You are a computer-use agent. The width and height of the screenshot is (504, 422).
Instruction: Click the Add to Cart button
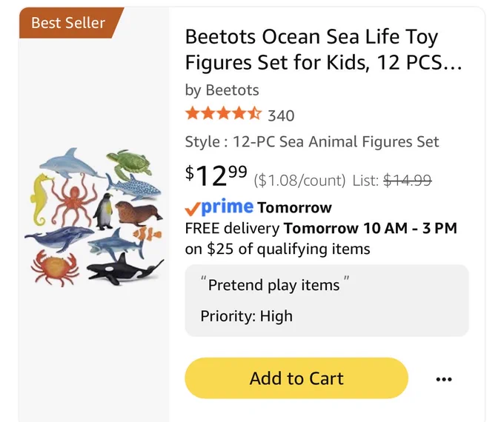point(296,378)
